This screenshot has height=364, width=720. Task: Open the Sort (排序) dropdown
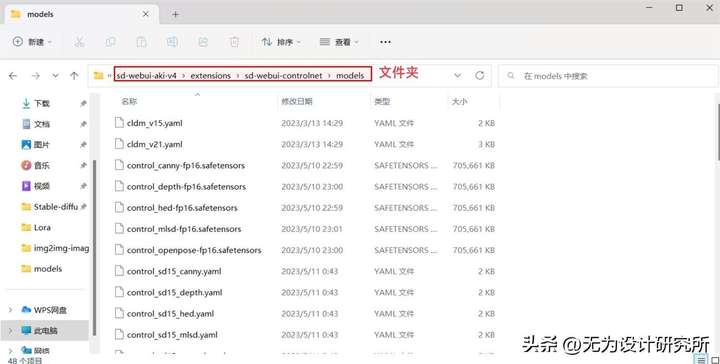(281, 42)
